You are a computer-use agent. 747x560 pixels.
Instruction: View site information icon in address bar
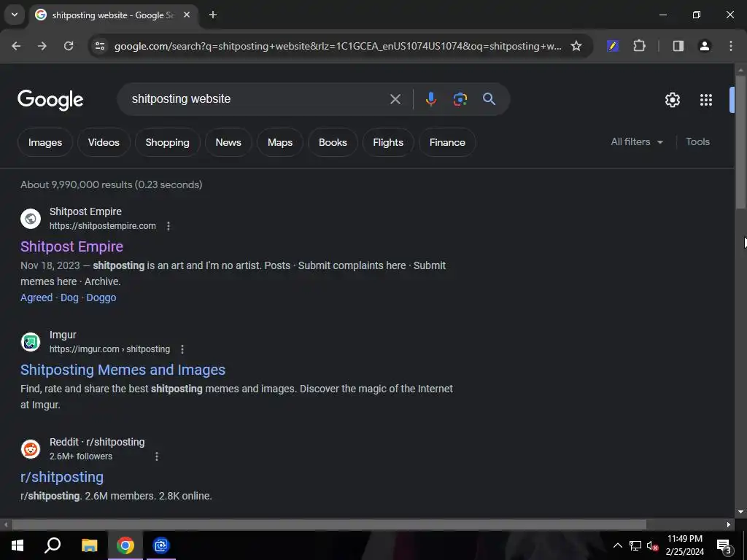[x=100, y=46]
